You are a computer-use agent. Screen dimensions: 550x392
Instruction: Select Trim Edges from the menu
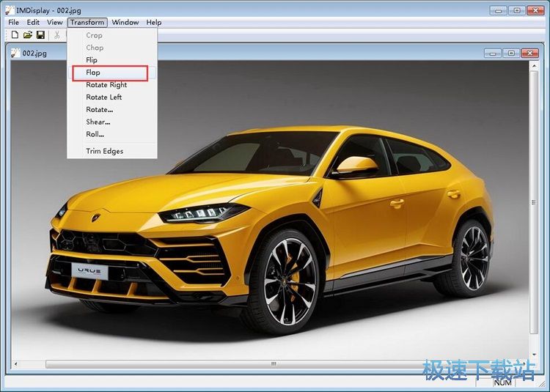112,151
